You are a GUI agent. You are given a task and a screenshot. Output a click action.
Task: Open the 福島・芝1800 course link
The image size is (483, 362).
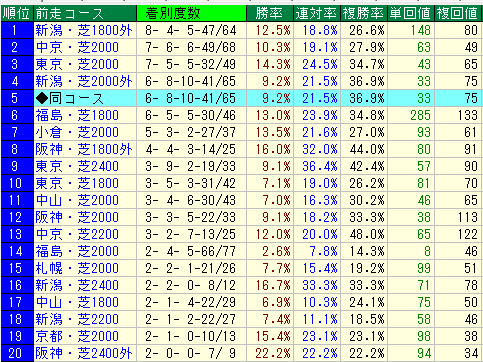tap(77, 116)
